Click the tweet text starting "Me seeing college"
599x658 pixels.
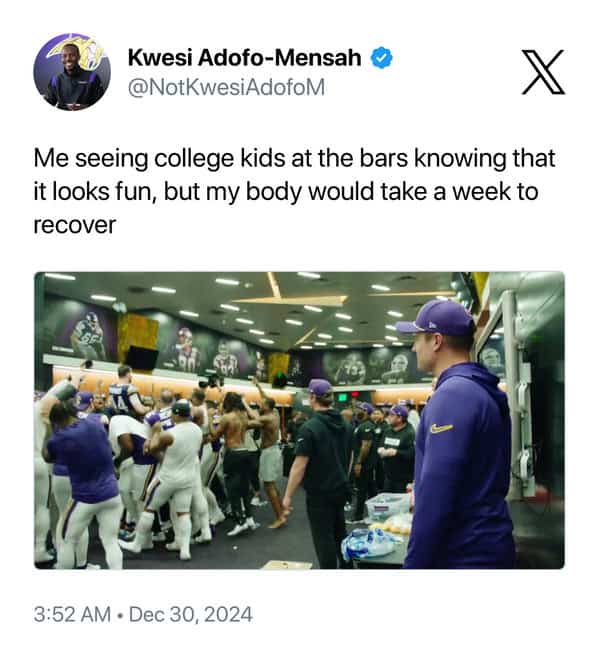(295, 191)
